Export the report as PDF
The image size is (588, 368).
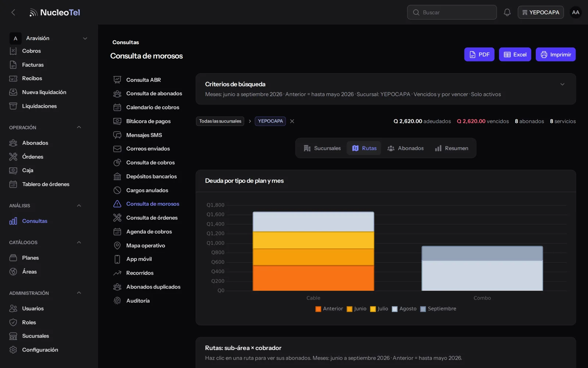coord(479,54)
